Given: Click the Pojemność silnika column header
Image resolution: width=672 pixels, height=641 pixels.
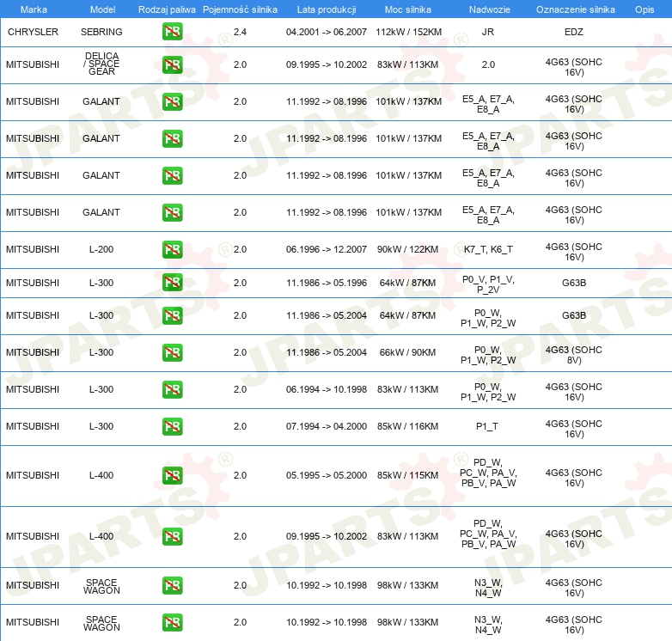Looking at the screenshot, I should point(240,9).
